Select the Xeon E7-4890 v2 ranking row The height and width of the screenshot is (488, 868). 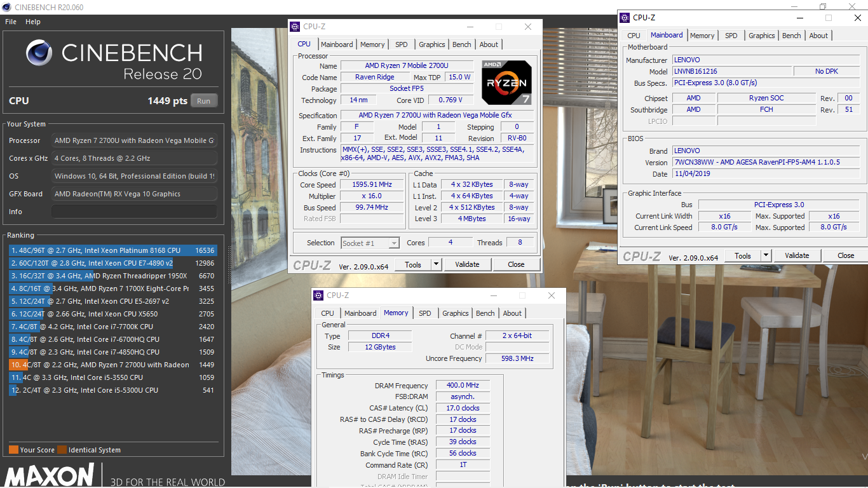pos(112,263)
